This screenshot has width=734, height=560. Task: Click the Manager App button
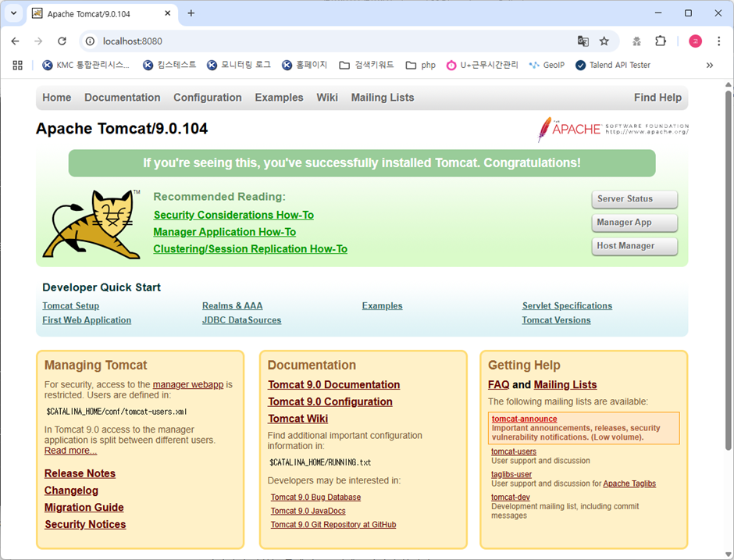tap(634, 223)
